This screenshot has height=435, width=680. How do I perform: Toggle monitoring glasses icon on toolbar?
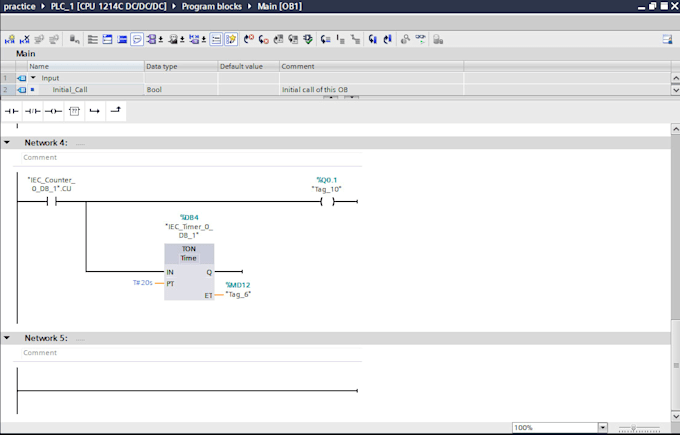click(420, 39)
